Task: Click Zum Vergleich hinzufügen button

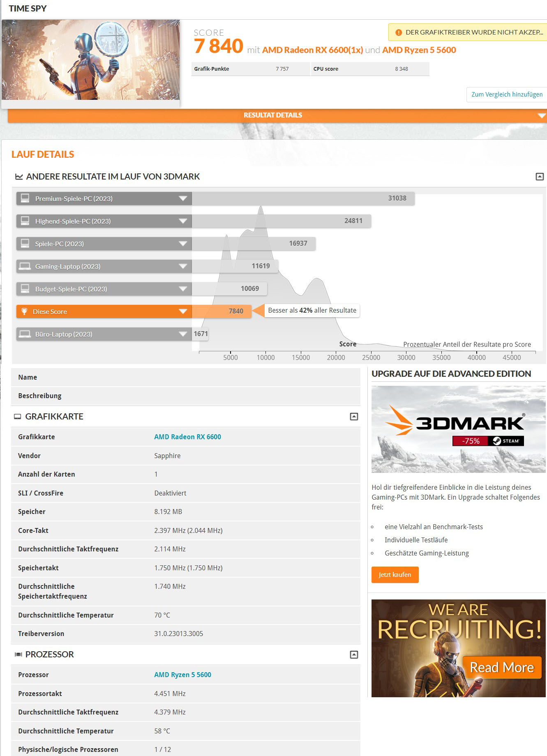Action: (506, 94)
